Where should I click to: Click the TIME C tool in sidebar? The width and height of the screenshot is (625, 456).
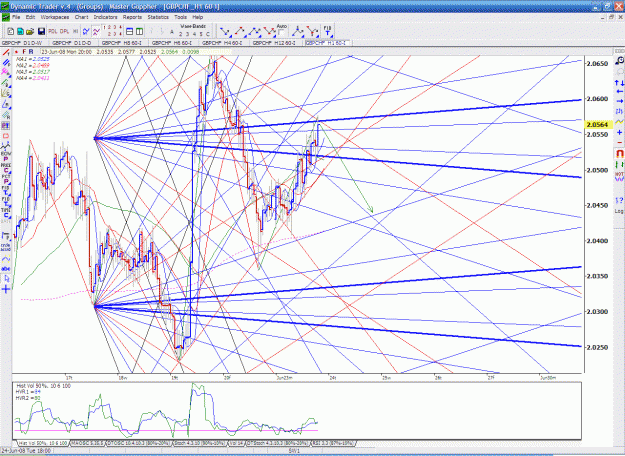click(x=6, y=213)
